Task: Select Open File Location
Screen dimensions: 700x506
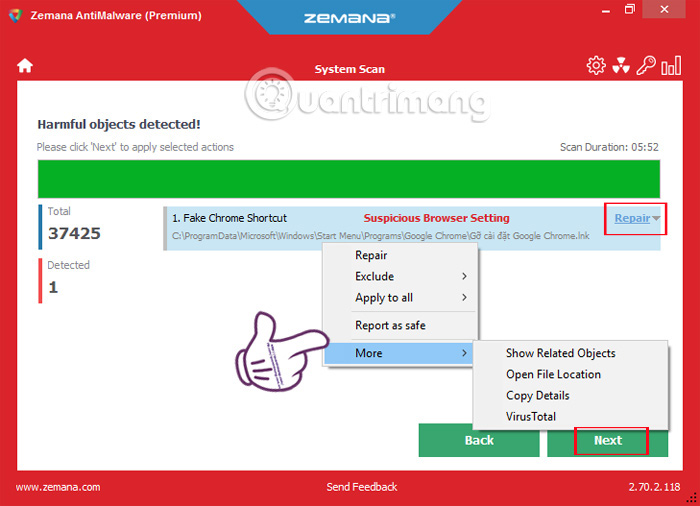Action: 571,374
